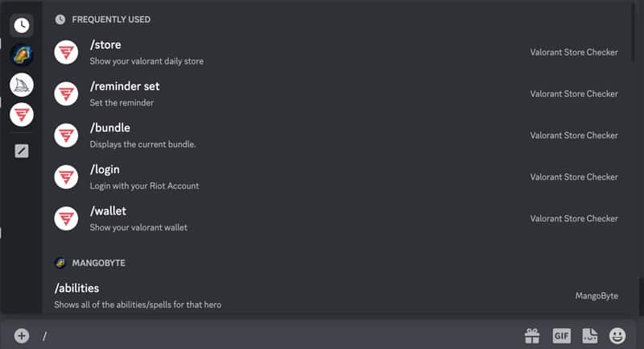Click the MANGOBYTE section header

98,263
